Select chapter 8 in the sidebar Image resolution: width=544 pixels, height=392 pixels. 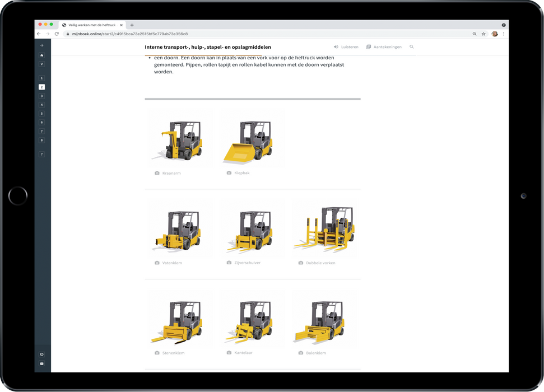coord(41,141)
